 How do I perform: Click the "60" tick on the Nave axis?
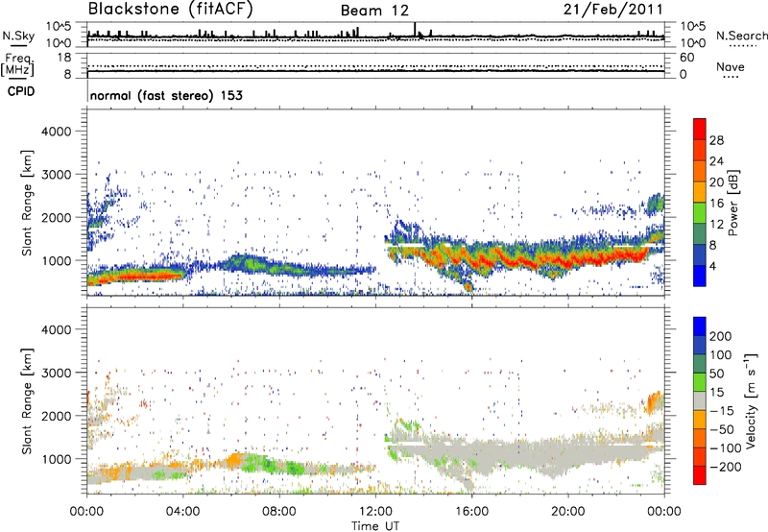click(x=686, y=58)
